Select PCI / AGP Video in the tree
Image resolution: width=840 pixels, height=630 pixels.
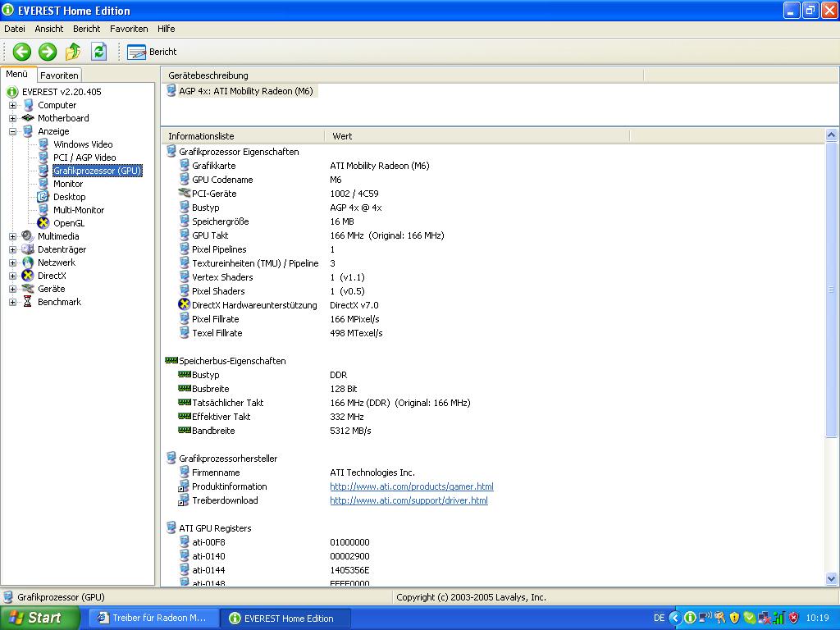click(84, 157)
